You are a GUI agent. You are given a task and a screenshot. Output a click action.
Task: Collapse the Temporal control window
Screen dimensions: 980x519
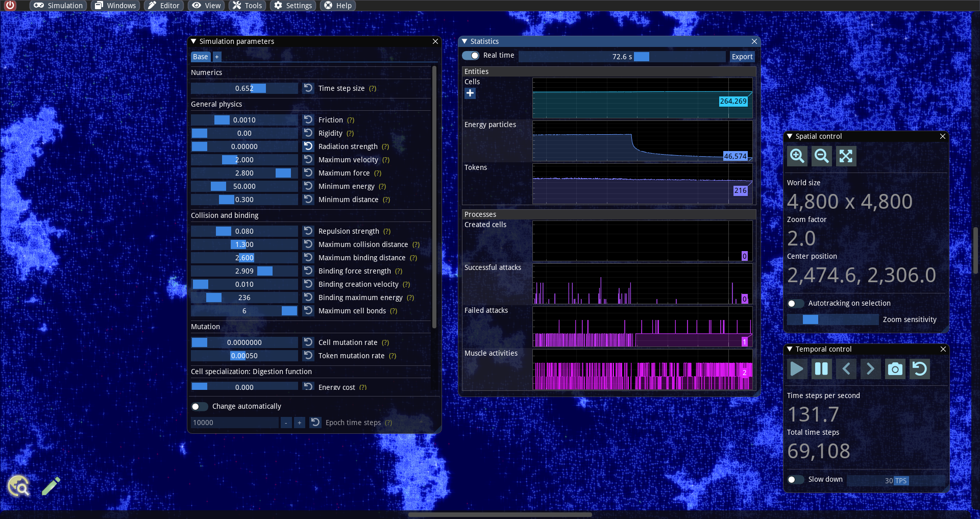point(790,349)
